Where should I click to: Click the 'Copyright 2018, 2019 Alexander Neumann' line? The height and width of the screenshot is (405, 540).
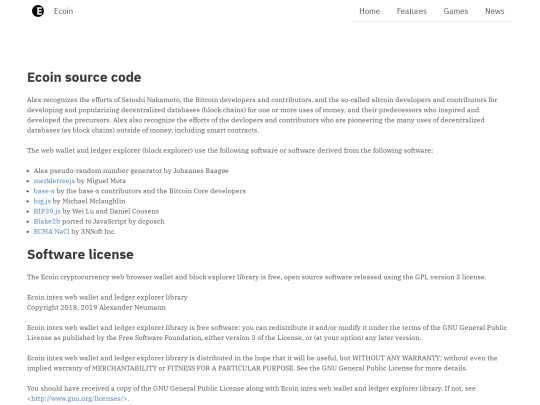pos(96,307)
